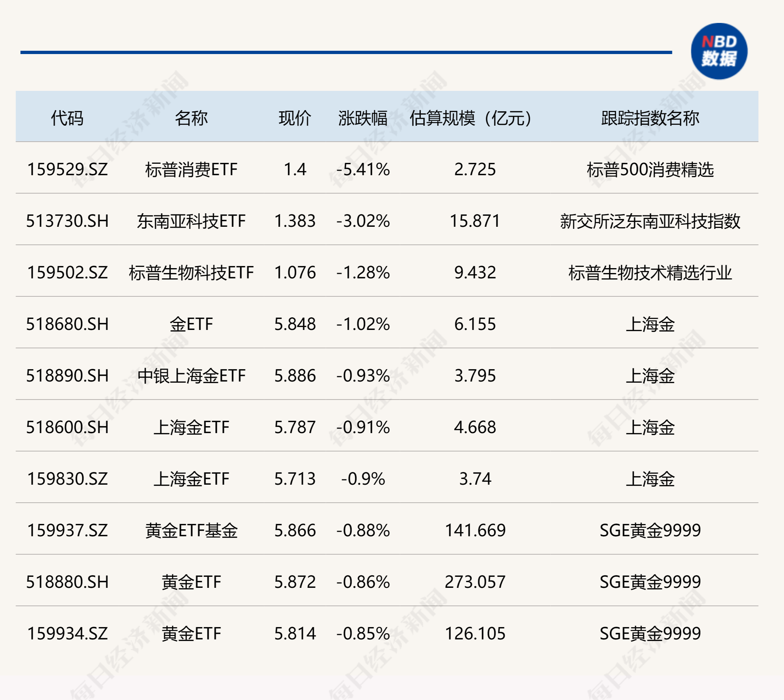Screen dimensions: 784x700
Task: Select code 518890.SH
Action: [67, 376]
